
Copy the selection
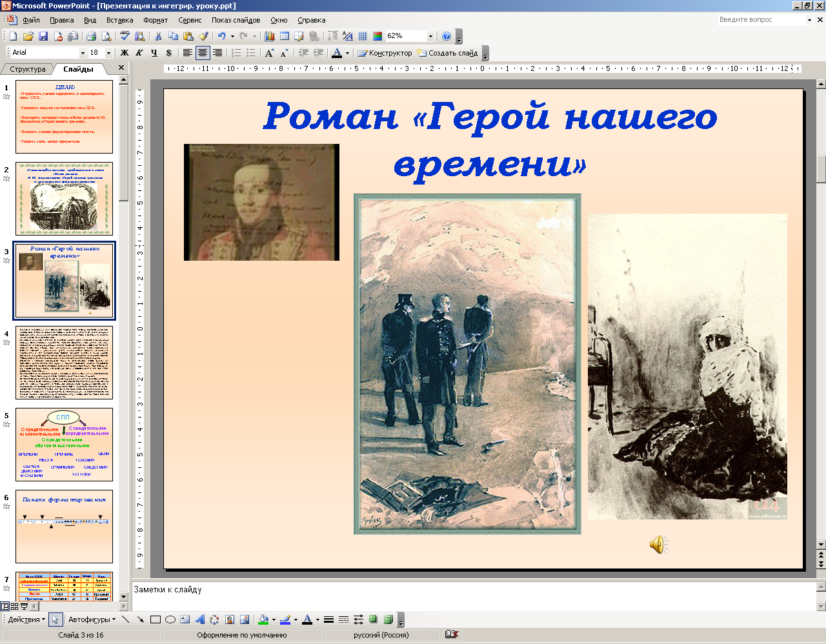pos(173,36)
